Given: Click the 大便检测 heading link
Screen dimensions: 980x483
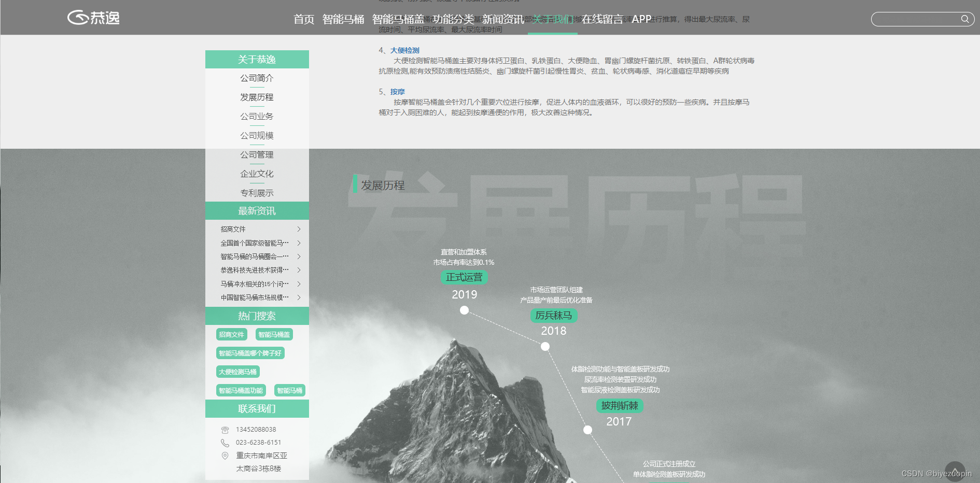Looking at the screenshot, I should (405, 50).
